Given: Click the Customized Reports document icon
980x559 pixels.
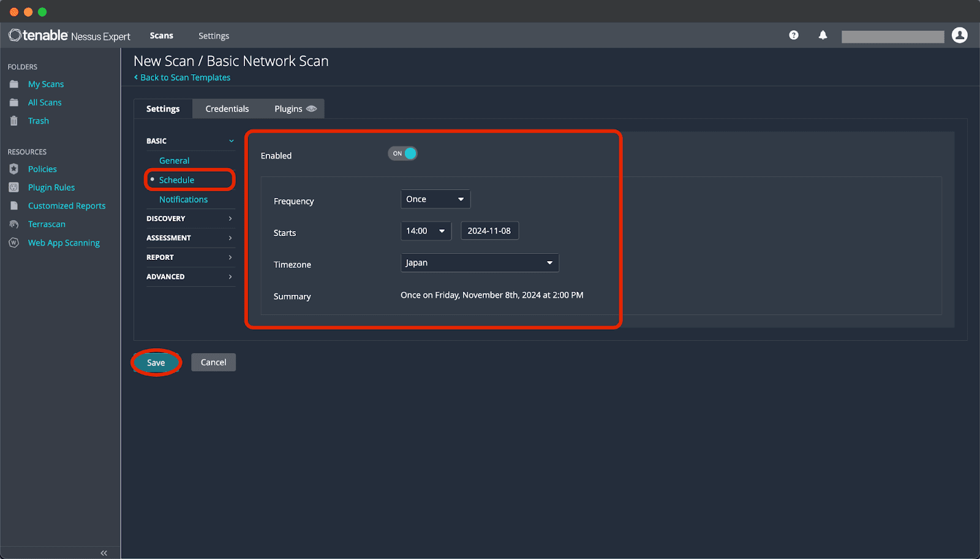Looking at the screenshot, I should pos(14,206).
